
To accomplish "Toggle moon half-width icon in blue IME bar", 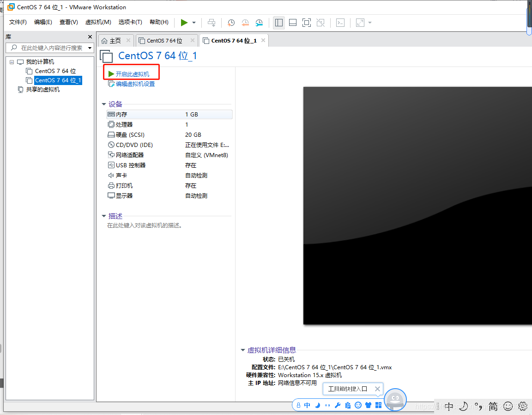I will pyautogui.click(x=318, y=405).
